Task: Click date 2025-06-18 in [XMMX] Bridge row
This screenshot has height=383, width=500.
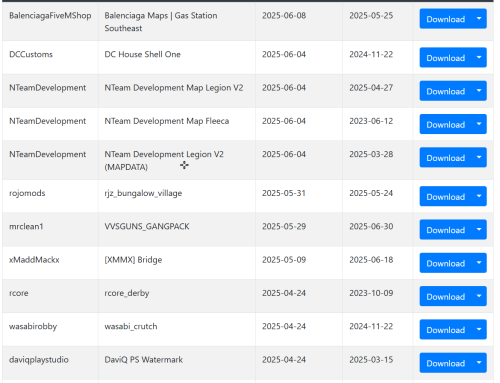Action: [x=371, y=260]
